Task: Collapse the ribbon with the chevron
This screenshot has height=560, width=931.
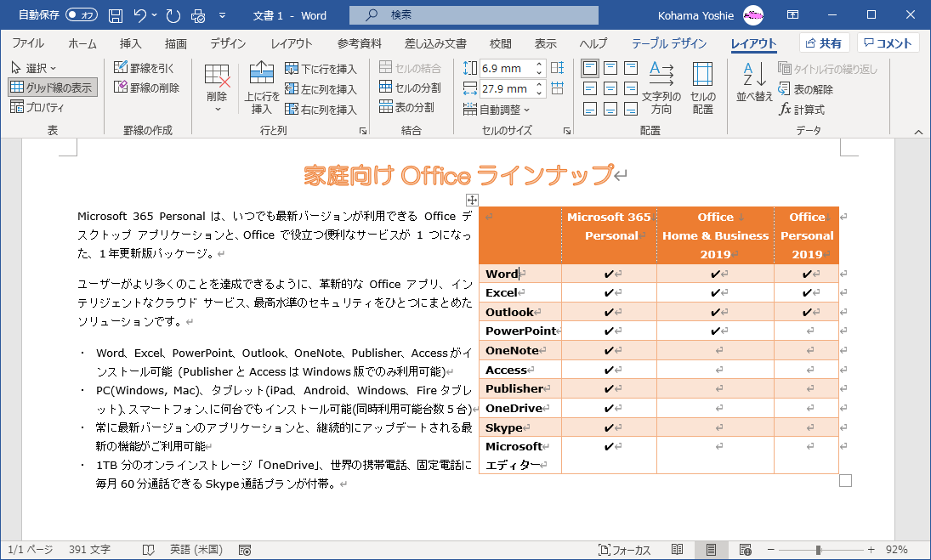Action: tap(918, 132)
